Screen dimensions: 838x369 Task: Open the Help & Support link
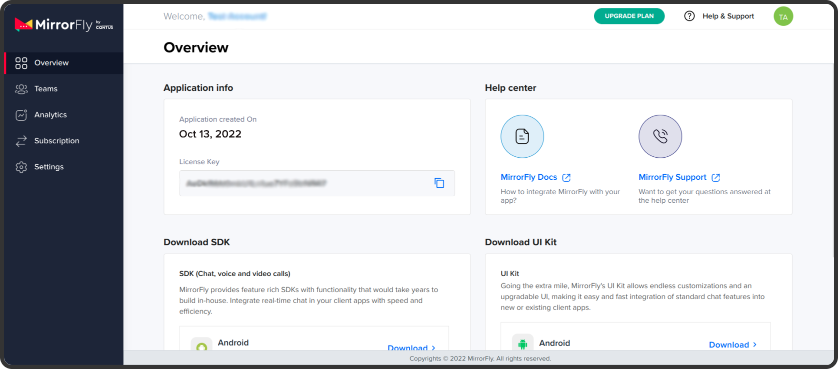728,17
